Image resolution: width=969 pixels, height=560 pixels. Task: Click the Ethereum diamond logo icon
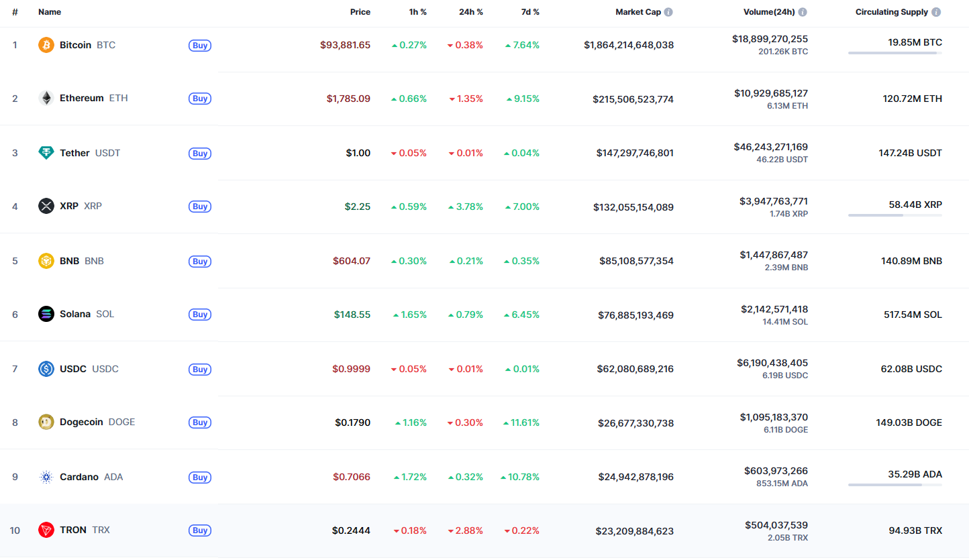[46, 98]
